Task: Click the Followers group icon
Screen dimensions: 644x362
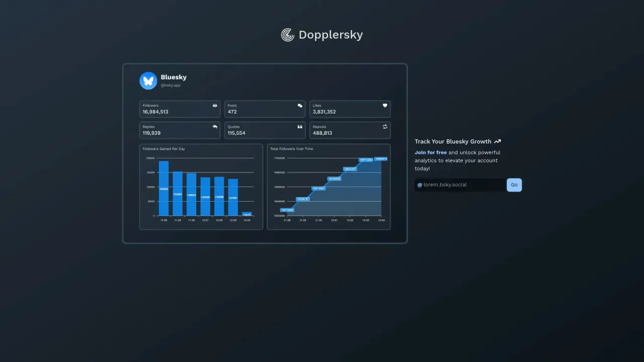Action: point(215,105)
